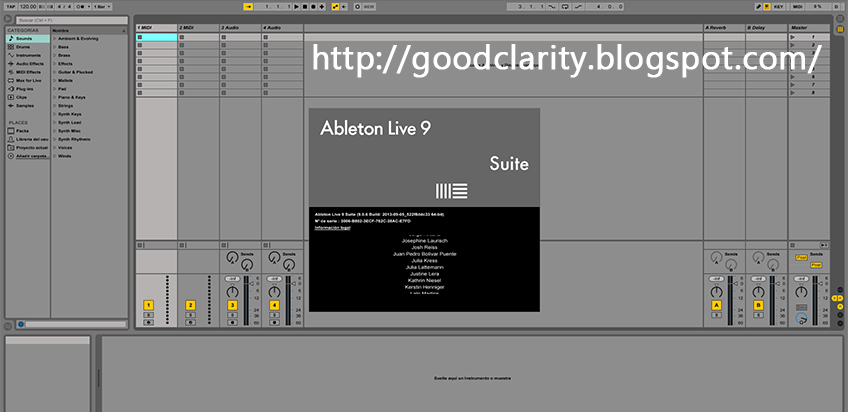Select the Clips browser category
Screen dimensions: 848x412
(28, 97)
